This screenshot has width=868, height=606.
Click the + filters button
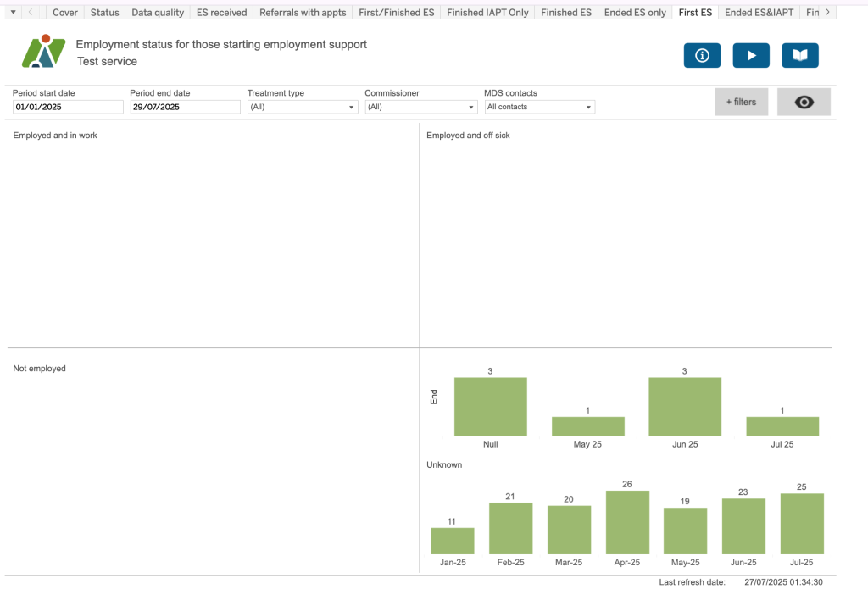(740, 102)
